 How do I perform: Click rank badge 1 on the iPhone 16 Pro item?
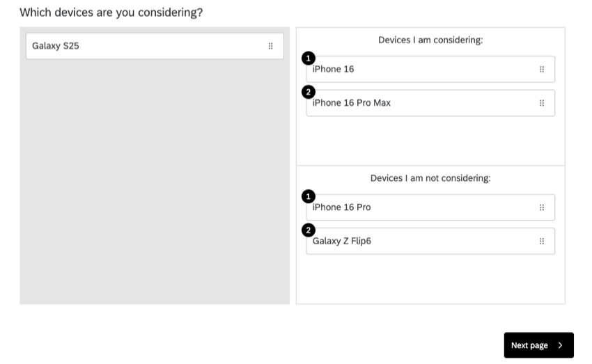tap(309, 196)
